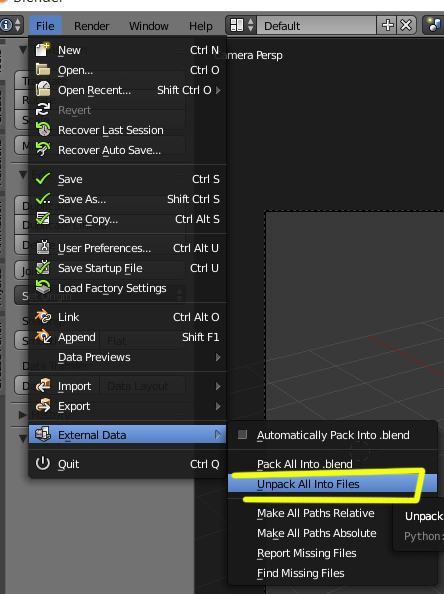Delete screen layout with X icon
This screenshot has width=444, height=594.
pos(406,25)
